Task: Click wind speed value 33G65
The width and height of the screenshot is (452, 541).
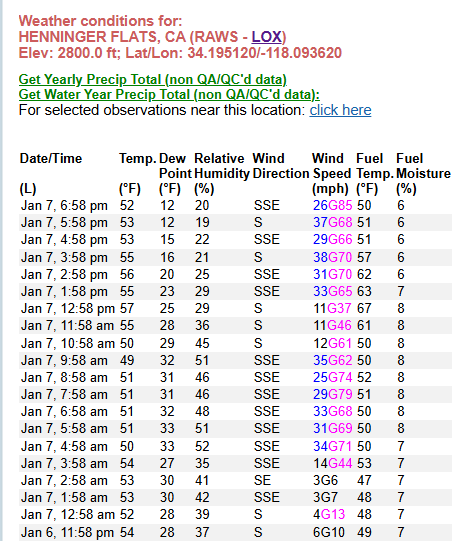Action: point(333,292)
